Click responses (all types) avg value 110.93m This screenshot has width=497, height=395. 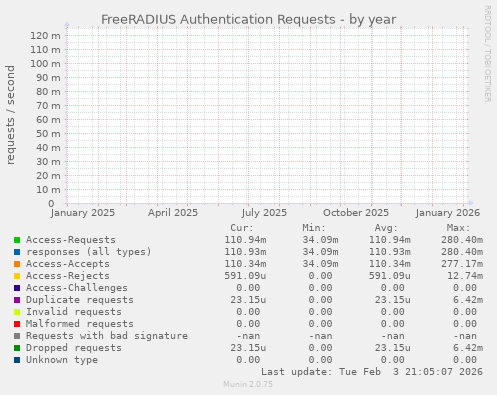[x=390, y=252]
